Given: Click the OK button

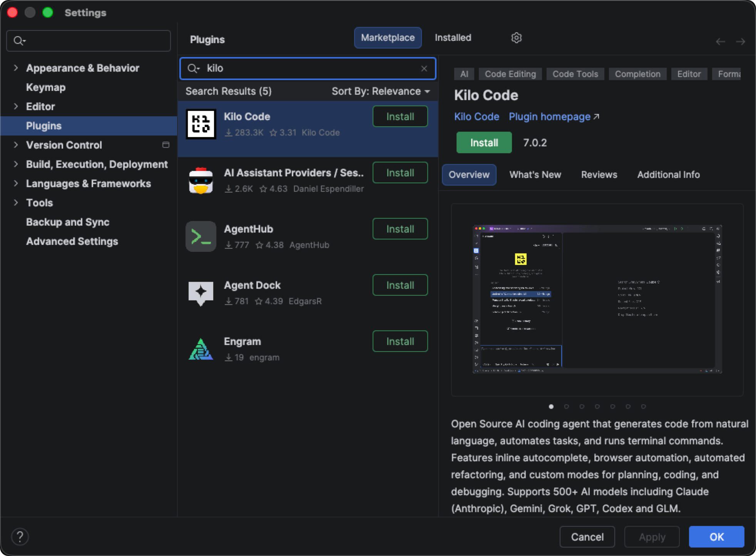Looking at the screenshot, I should [716, 537].
